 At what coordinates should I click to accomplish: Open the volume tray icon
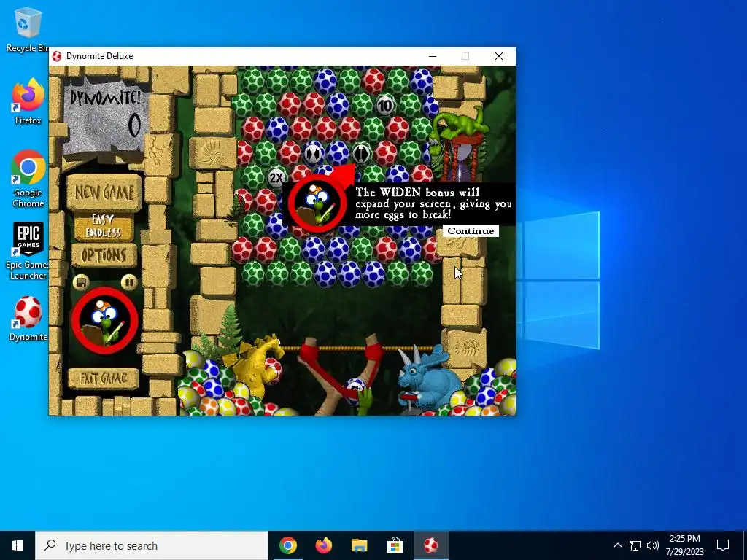pyautogui.click(x=653, y=545)
